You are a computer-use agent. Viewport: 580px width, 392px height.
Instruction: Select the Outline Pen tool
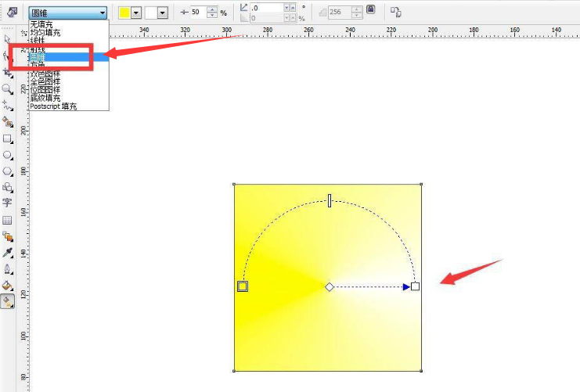click(x=7, y=269)
